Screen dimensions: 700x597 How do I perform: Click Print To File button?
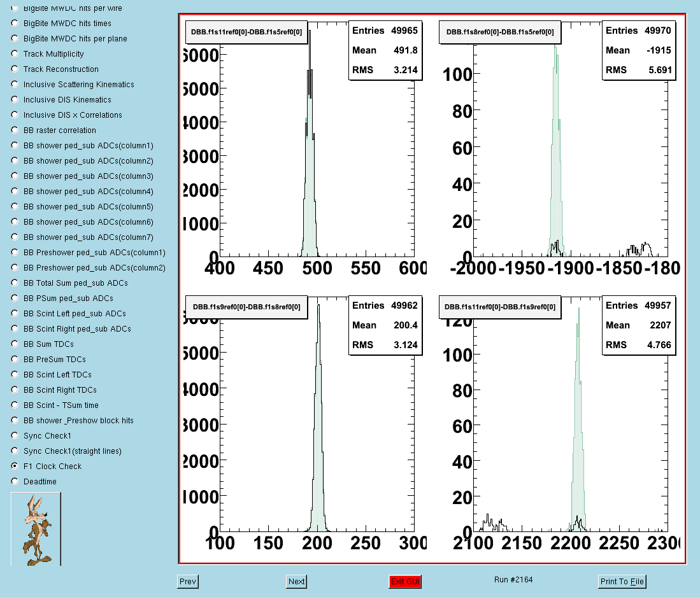click(622, 581)
